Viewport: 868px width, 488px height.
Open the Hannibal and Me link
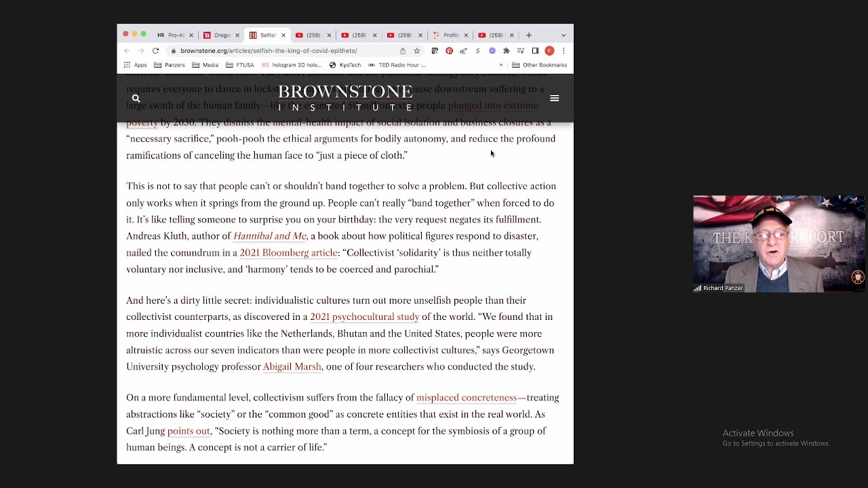[270, 236]
